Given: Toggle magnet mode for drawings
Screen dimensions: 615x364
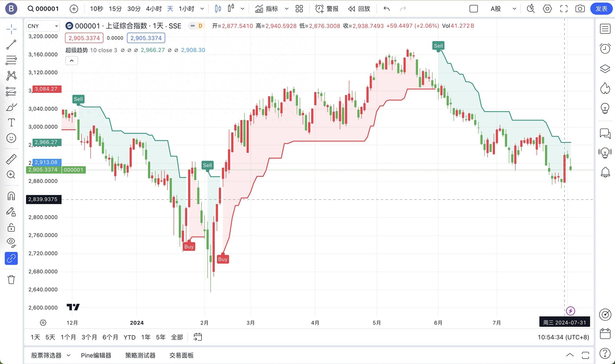Looking at the screenshot, I should click(x=11, y=196).
